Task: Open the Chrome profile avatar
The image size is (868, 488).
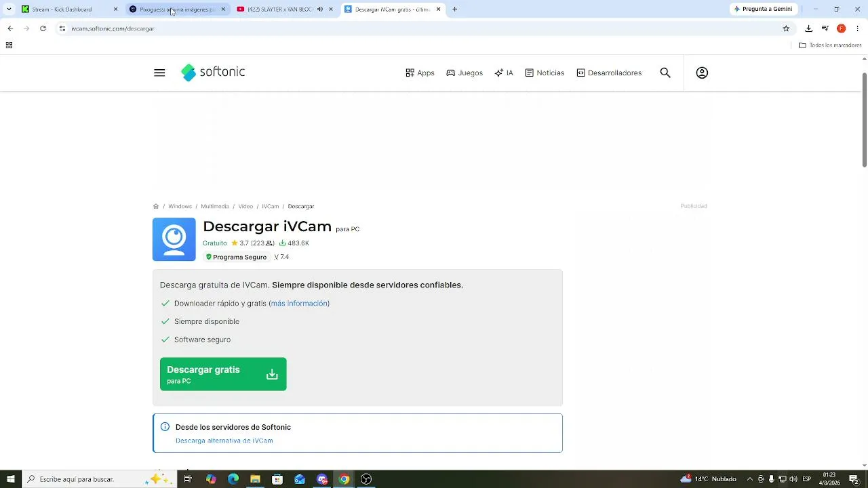Action: point(842,28)
